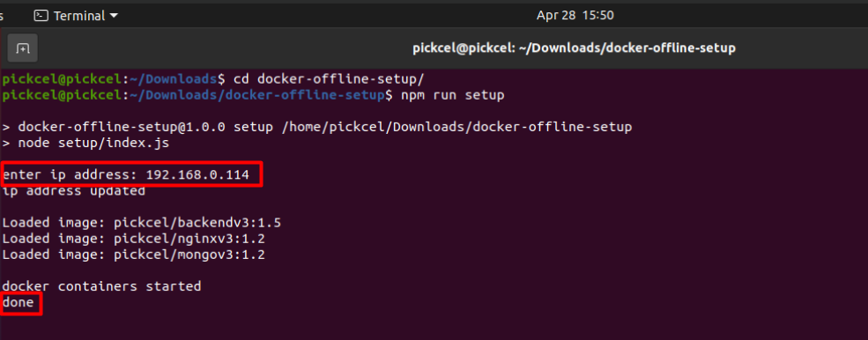The width and height of the screenshot is (868, 340).
Task: Click the IP address 192.168.0.114
Action: click(197, 175)
